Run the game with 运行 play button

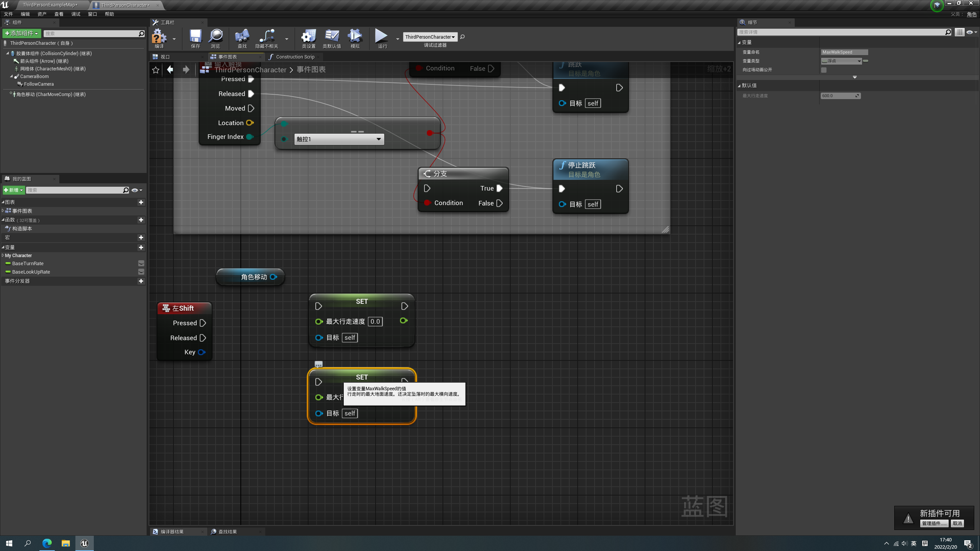[382, 38]
